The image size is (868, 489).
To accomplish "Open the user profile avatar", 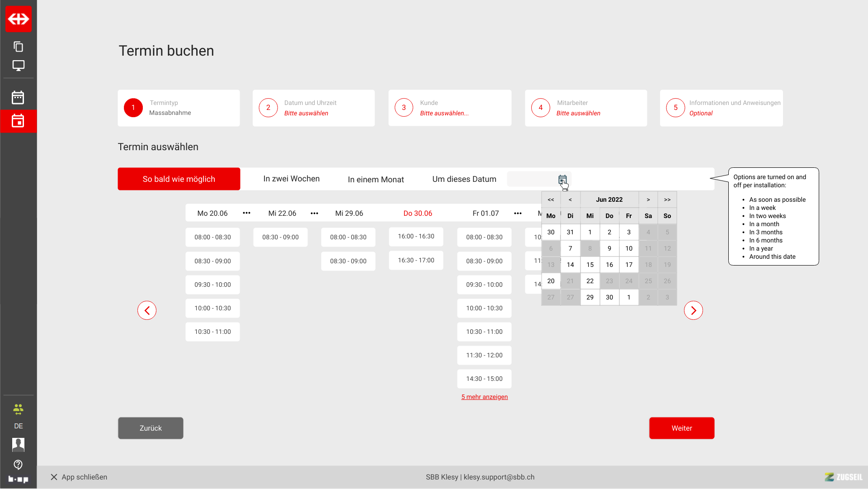I will click(x=18, y=445).
